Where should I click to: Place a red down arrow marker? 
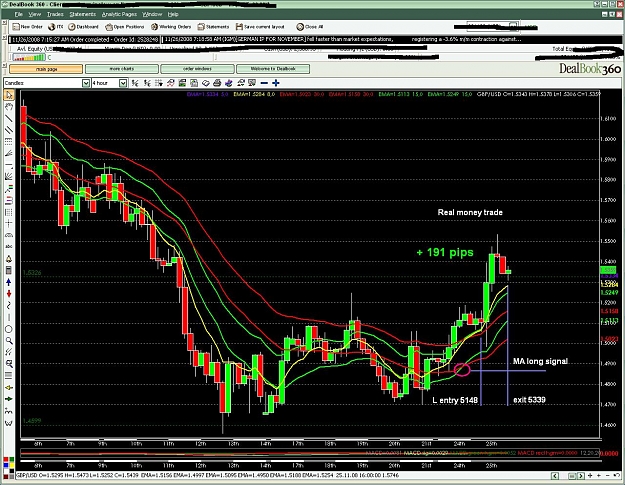9,294
